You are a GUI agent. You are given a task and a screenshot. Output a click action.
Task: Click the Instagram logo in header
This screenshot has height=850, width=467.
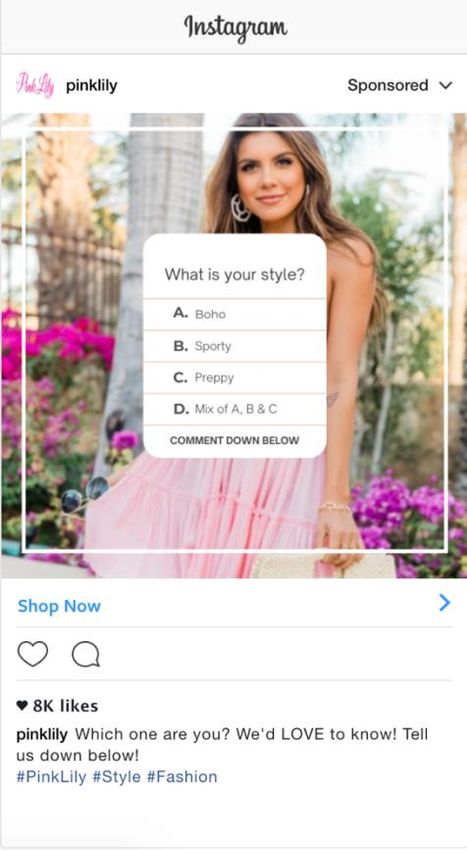[235, 27]
